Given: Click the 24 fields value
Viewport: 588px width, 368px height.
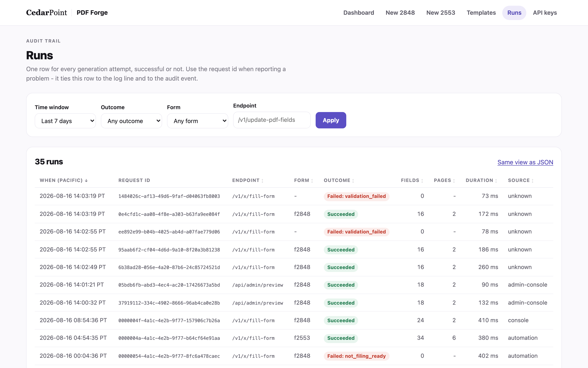Looking at the screenshot, I should (420, 320).
